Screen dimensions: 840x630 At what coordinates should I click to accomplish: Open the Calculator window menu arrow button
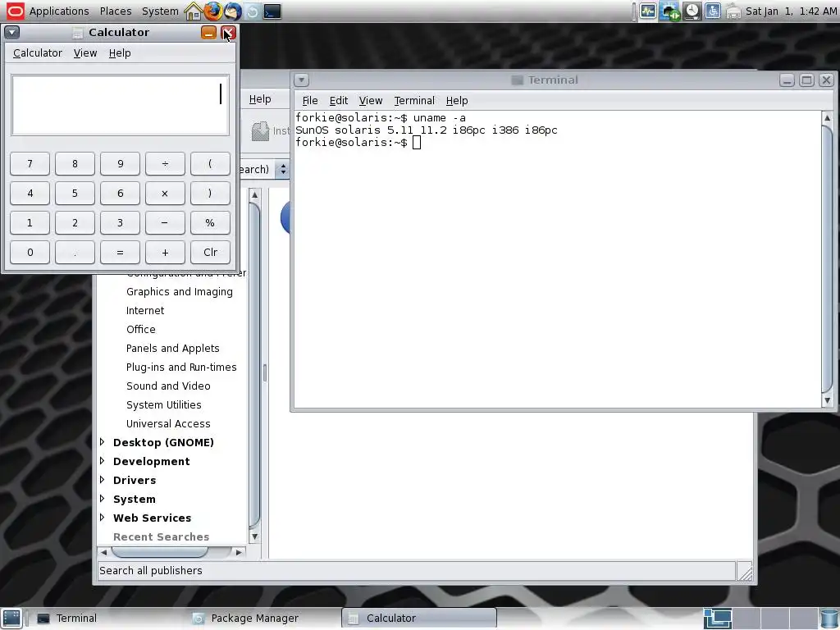coord(11,32)
